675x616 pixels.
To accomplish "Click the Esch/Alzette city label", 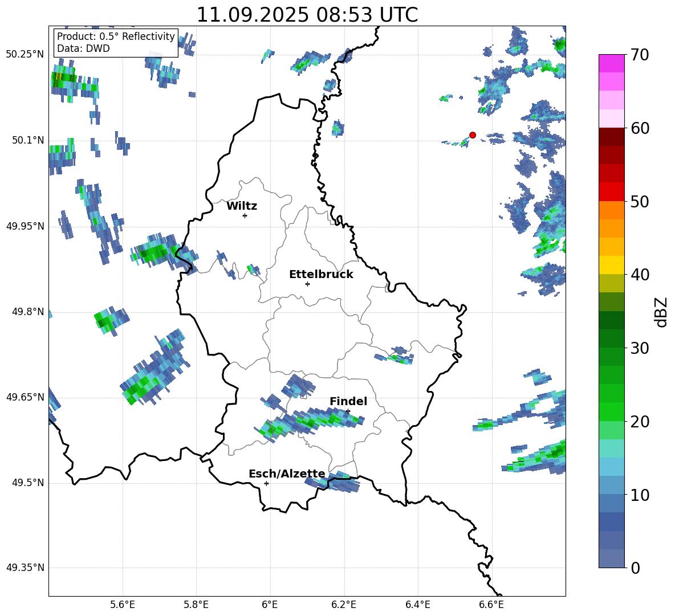I will (287, 474).
